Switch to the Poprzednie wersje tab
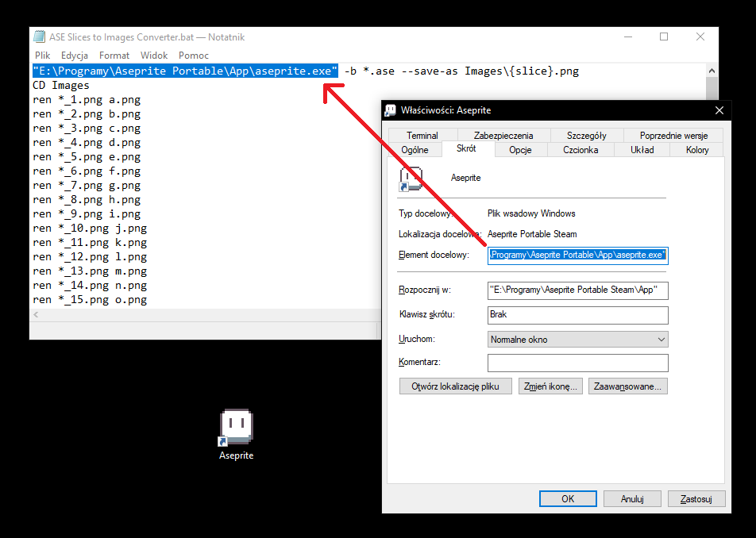The height and width of the screenshot is (538, 756). coord(673,136)
